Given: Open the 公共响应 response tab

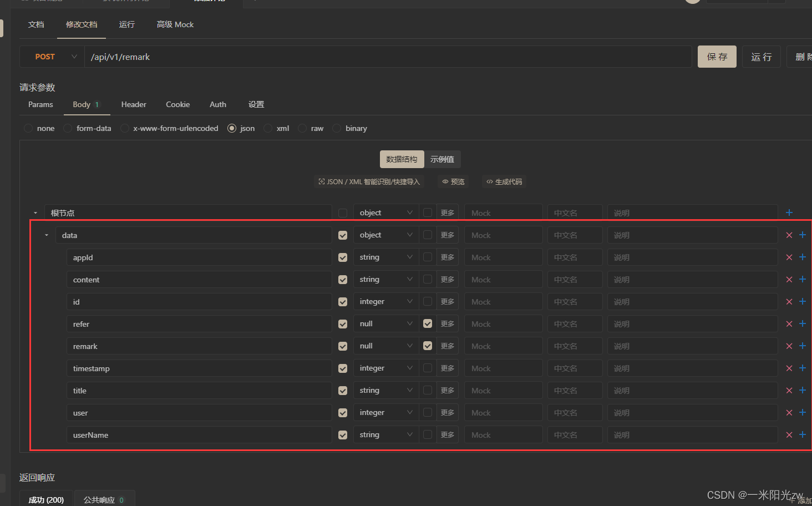Looking at the screenshot, I should click(x=104, y=500).
